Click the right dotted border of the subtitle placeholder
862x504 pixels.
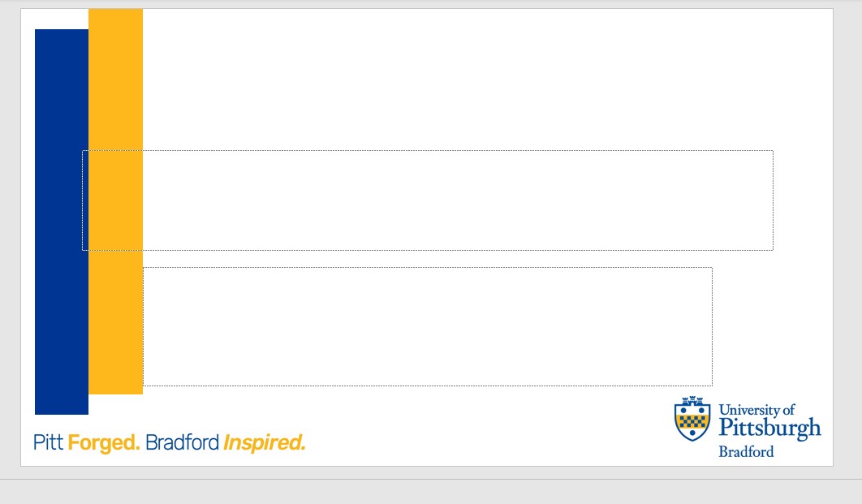[713, 326]
